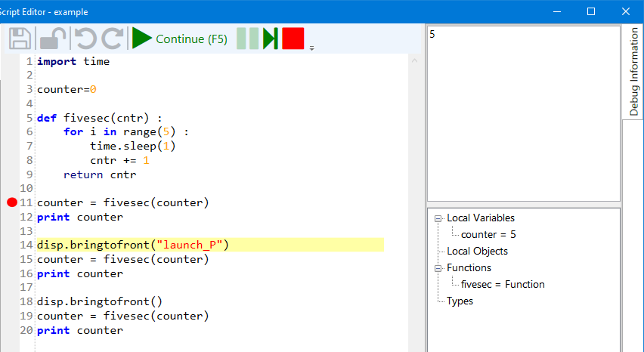
Task: Click the Save script floppy disk icon
Action: click(20, 39)
